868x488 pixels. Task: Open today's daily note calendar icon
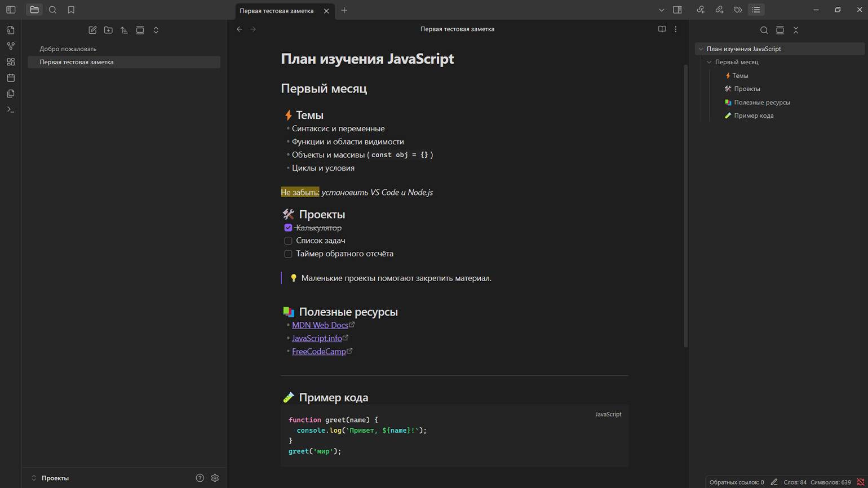11,78
